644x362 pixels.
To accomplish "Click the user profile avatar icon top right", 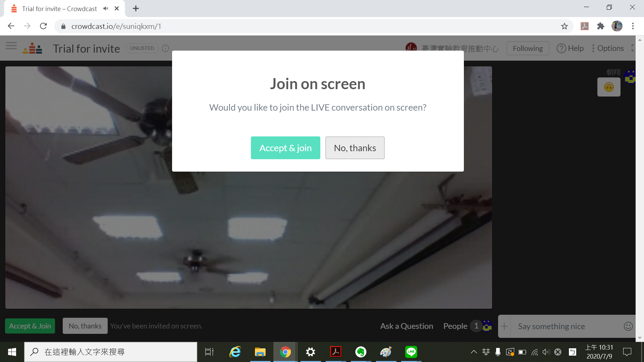I will coord(618,25).
